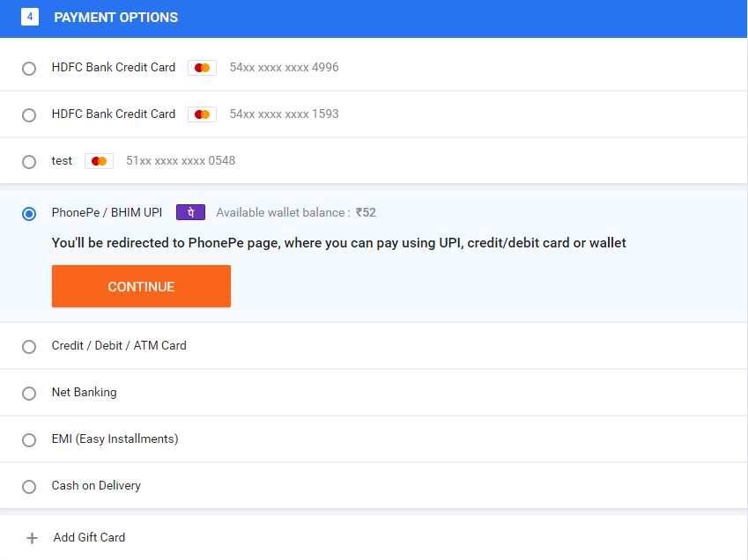Screen dimensions: 748x560
Task: Click the purple PhonePe logo icon
Action: [191, 212]
